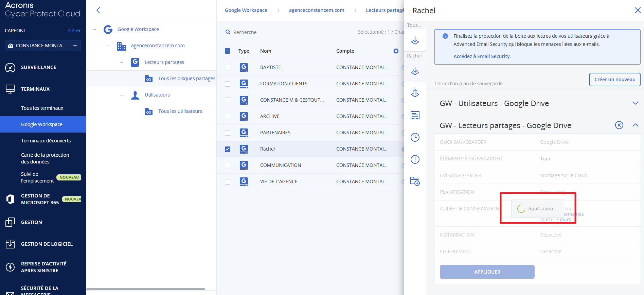Image resolution: width=644 pixels, height=295 pixels.
Task: Open the recovery icon in side toolbar
Action: (415, 93)
